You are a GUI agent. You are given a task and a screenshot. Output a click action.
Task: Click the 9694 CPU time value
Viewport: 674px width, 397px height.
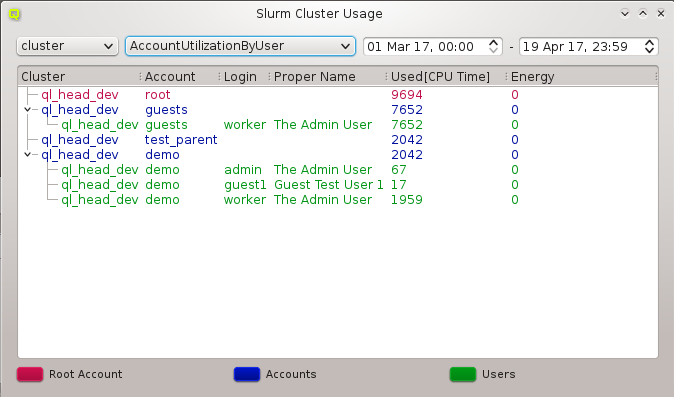407,95
